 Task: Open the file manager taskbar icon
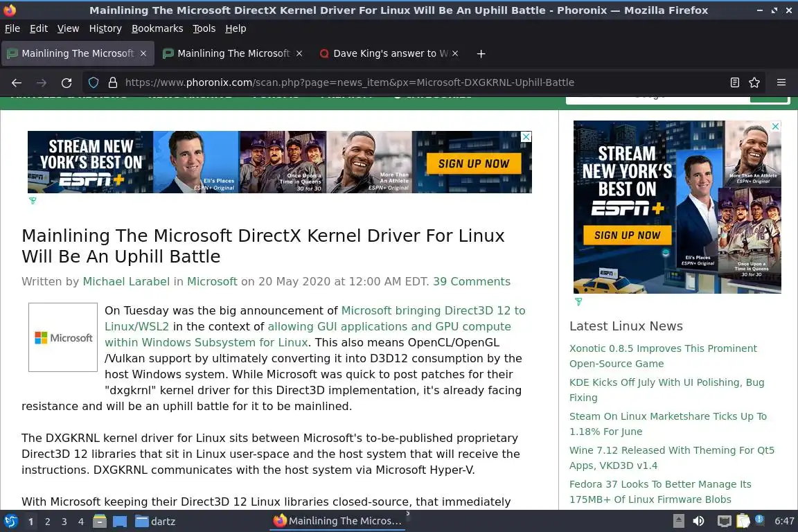coord(100,522)
